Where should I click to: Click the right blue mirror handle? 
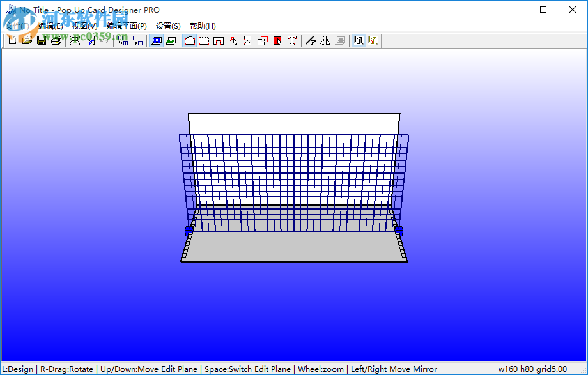pos(399,230)
